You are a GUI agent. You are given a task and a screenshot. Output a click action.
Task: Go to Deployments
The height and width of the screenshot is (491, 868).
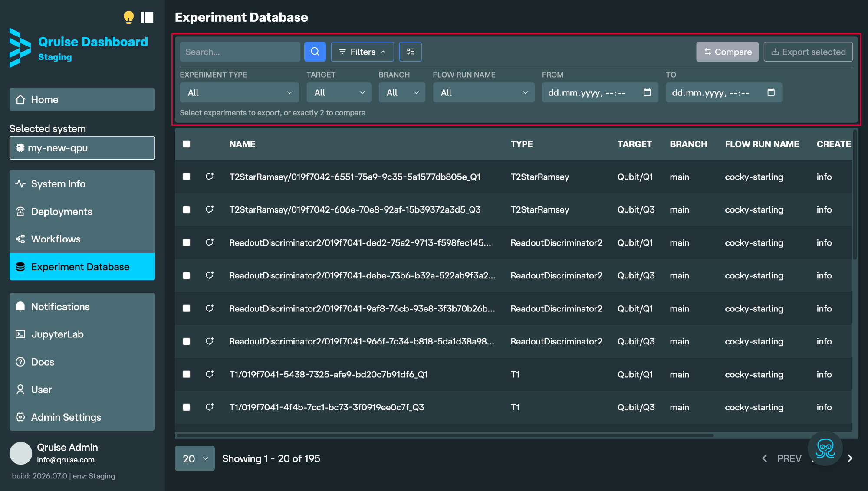click(82, 212)
